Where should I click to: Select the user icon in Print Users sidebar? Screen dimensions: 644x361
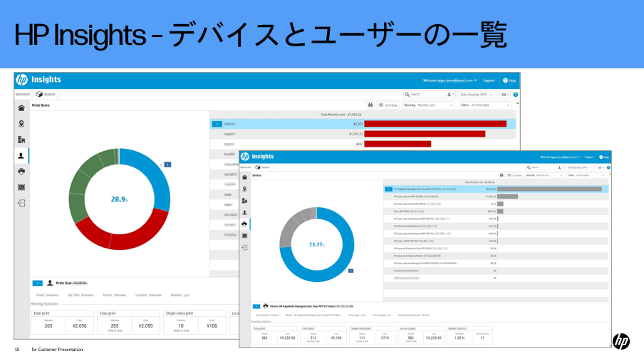(x=21, y=156)
